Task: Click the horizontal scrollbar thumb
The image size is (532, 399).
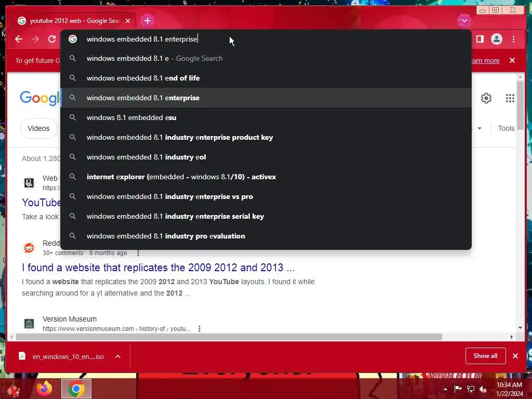Action: (x=229, y=337)
